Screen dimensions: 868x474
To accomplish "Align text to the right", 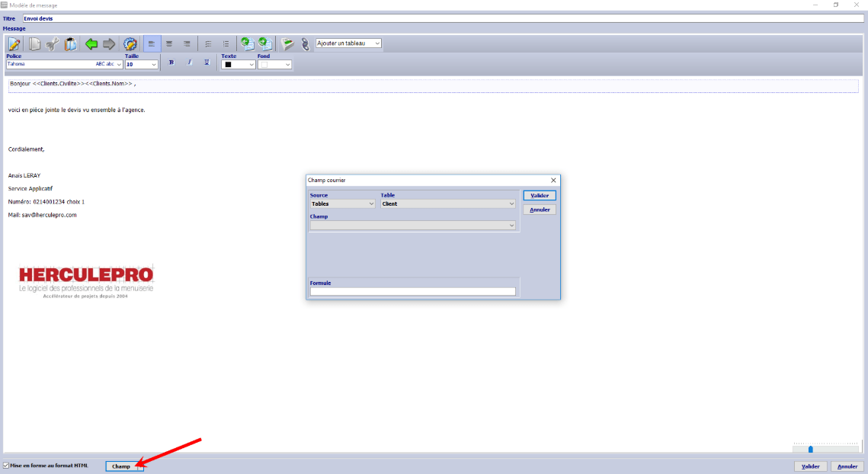I will pos(187,43).
